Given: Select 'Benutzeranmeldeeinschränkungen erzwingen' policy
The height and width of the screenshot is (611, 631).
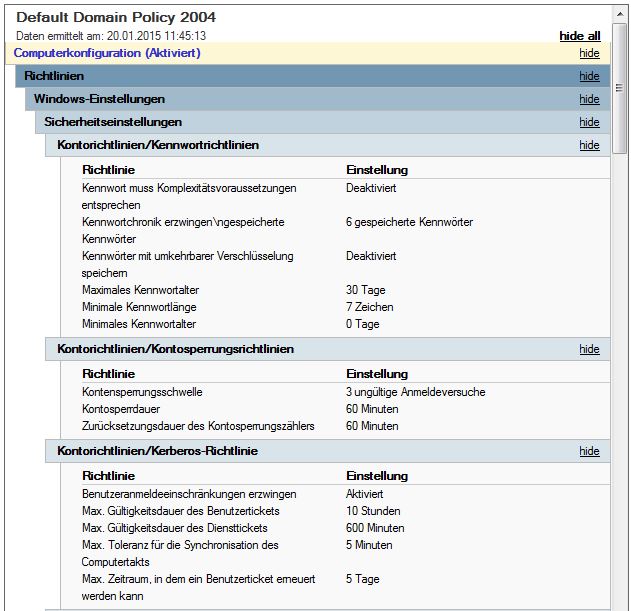Looking at the screenshot, I should (189, 494).
